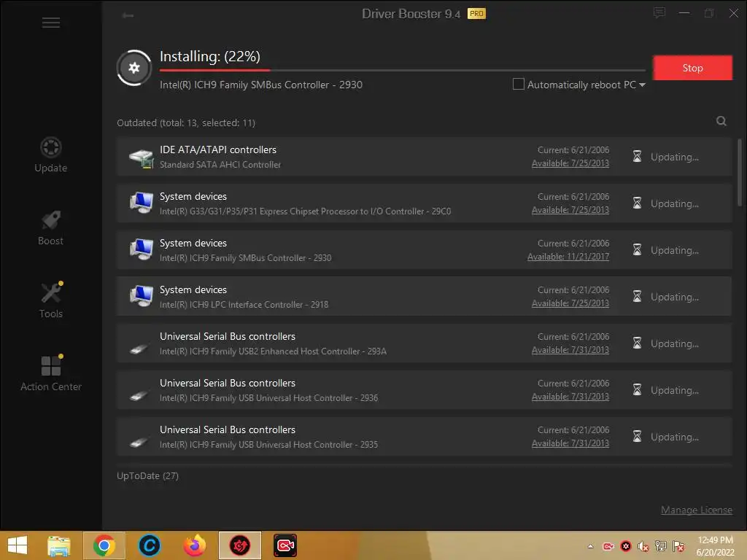Click the USB icon for 293A controller

click(139, 349)
